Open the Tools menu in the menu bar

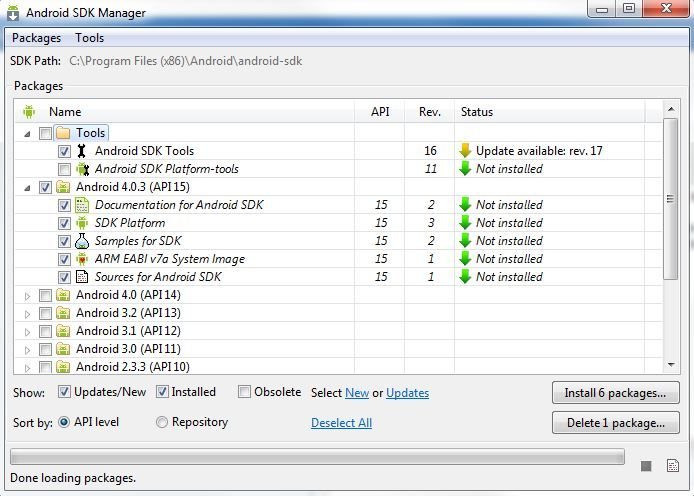click(89, 38)
